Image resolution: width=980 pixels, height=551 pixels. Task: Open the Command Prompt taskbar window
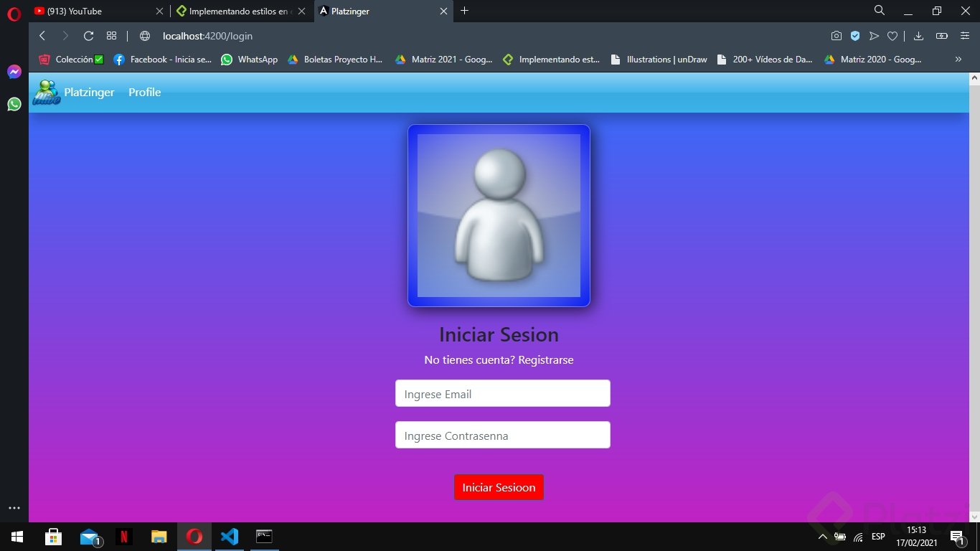coord(265,537)
